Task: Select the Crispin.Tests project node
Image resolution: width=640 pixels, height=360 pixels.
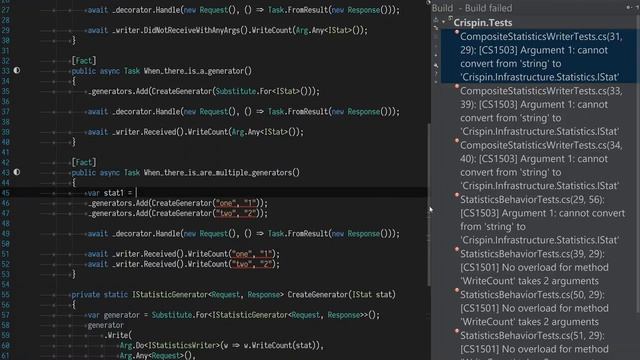Action: tap(483, 23)
